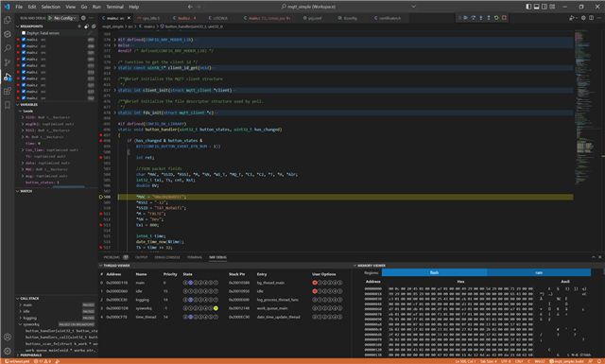Uncheck main.c breakpoint at line 498
This screenshot has width=605, height=364.
[24, 46]
